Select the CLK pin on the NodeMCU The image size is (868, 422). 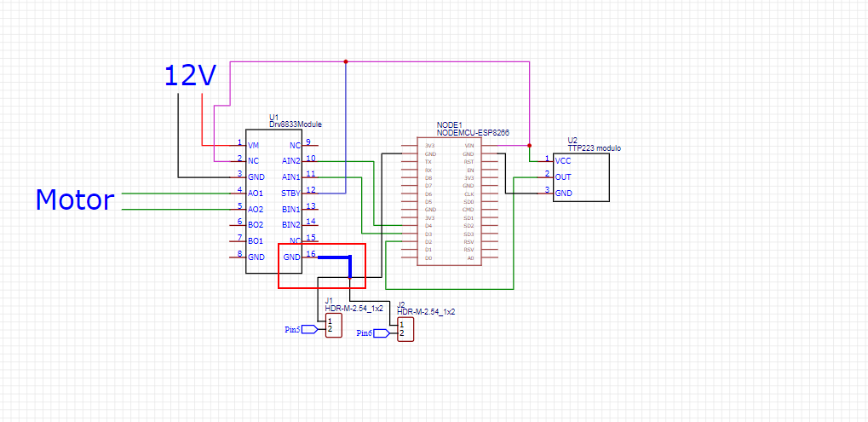(x=469, y=194)
